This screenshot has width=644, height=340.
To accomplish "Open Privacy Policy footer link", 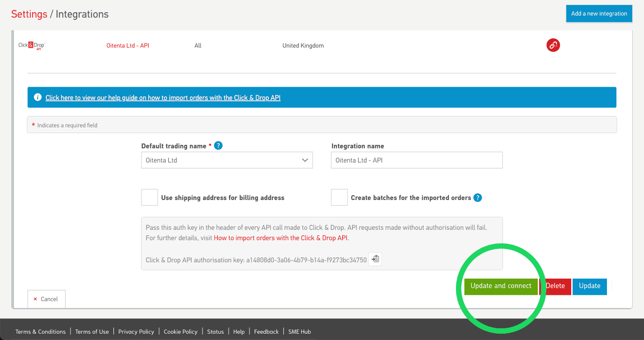I will pyautogui.click(x=136, y=331).
